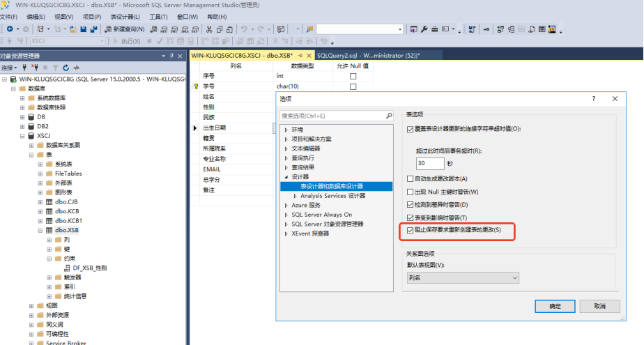Open the 连接 dropdown in Object Explorer
The image size is (644, 345).
coord(9,68)
